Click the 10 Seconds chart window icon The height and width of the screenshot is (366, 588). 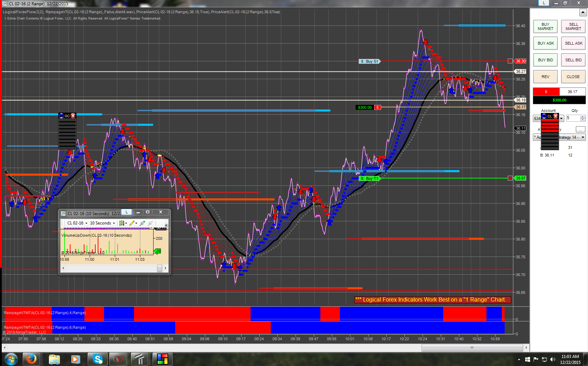(x=63, y=213)
